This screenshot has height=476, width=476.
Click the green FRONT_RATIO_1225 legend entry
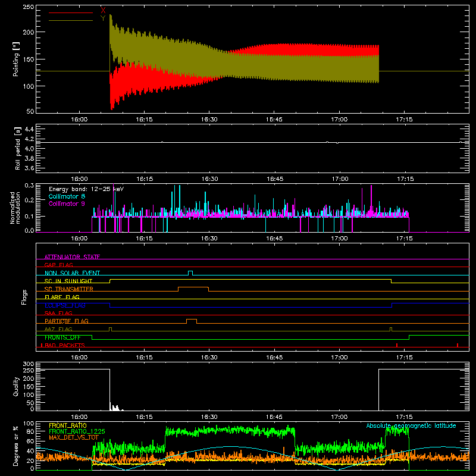point(77,431)
